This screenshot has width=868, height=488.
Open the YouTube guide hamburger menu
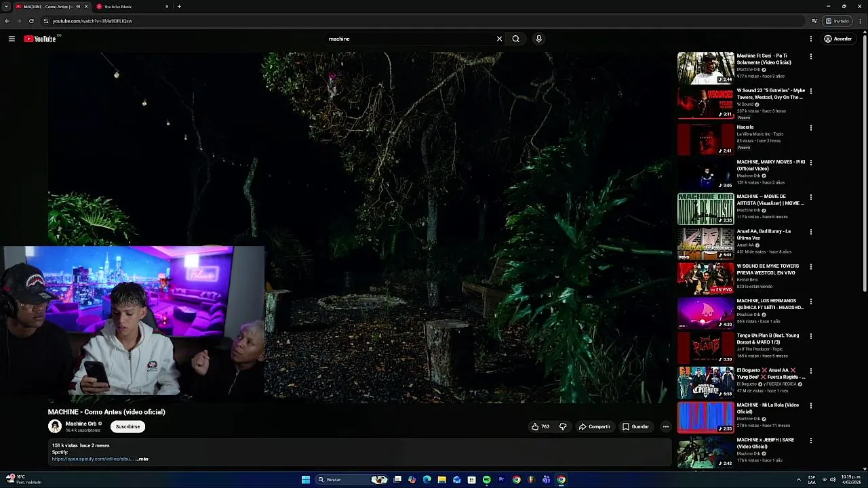[12, 39]
